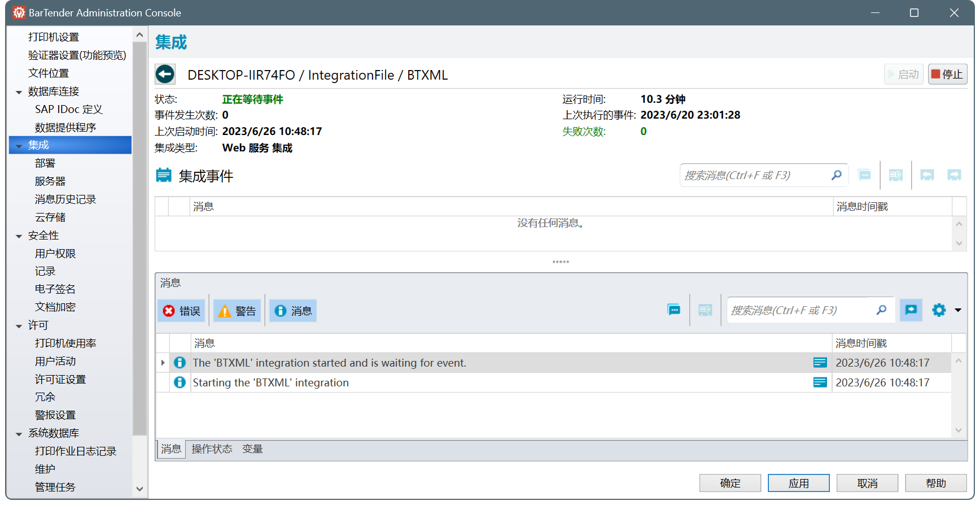
Task: Collapse the 安全性 tree node
Action: point(19,236)
